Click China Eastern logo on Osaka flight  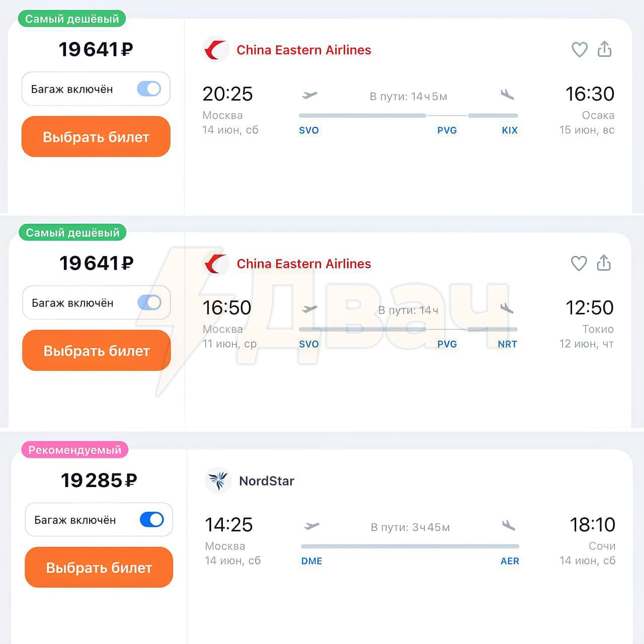click(x=216, y=50)
